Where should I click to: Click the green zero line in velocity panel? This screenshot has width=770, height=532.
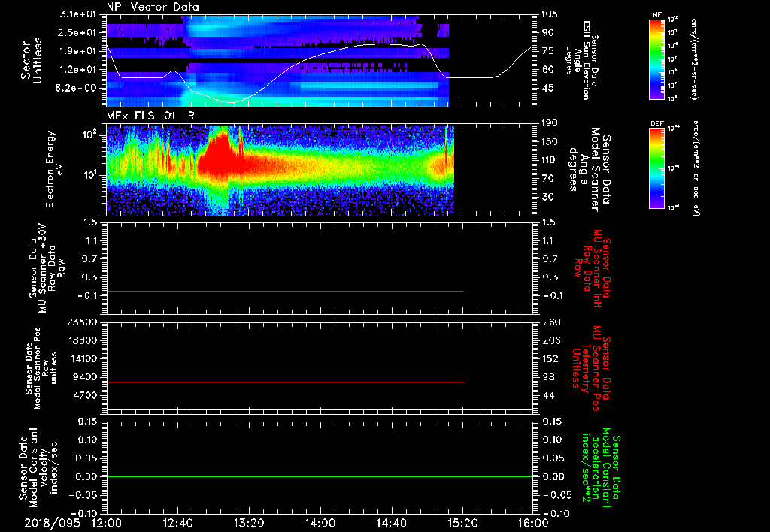pyautogui.click(x=319, y=476)
